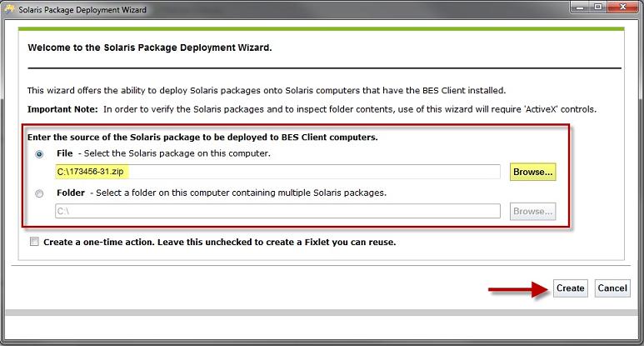Click the 'Welcome to the Solaris Package Deployment Wizard' heading
644x346 pixels.
point(150,48)
